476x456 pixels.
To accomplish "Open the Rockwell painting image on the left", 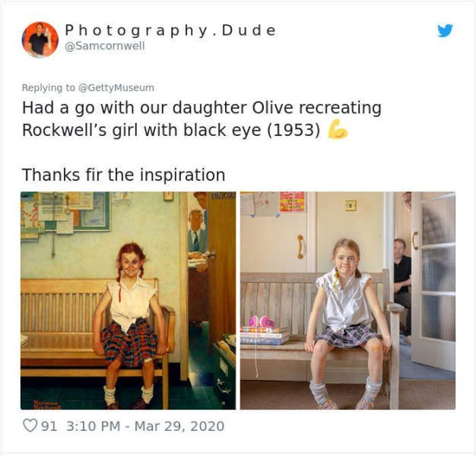I will 128,300.
